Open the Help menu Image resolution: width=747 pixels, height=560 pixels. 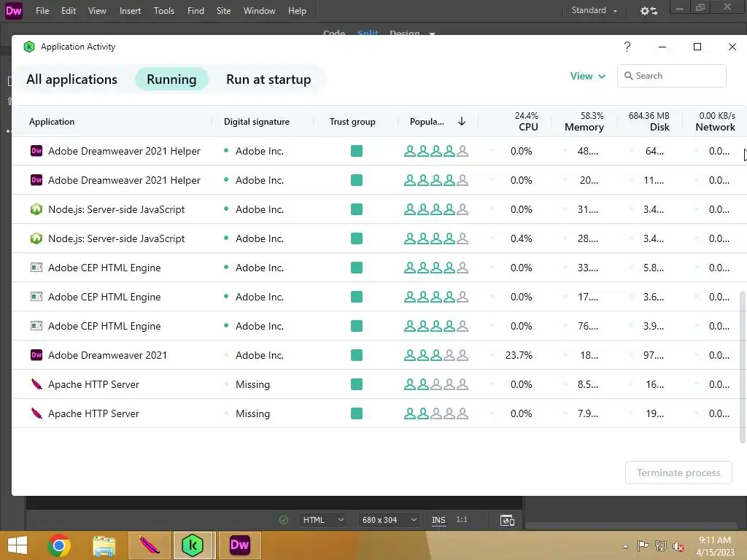pos(298,10)
